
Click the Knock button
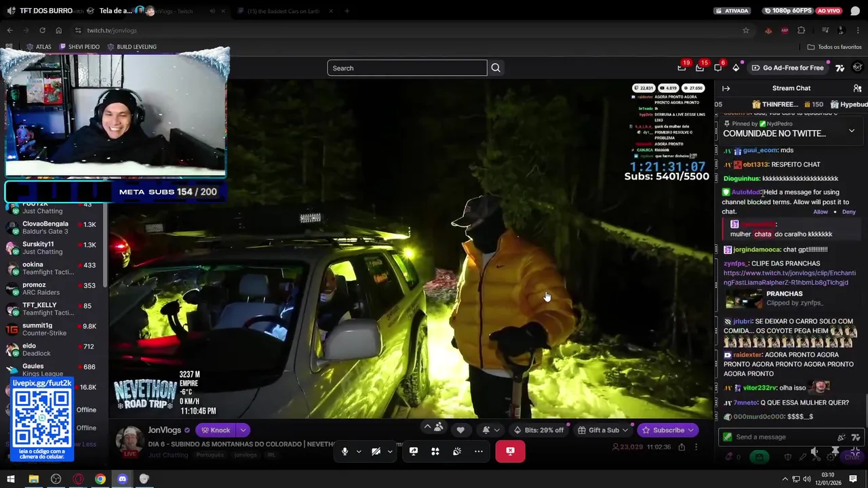point(216,430)
